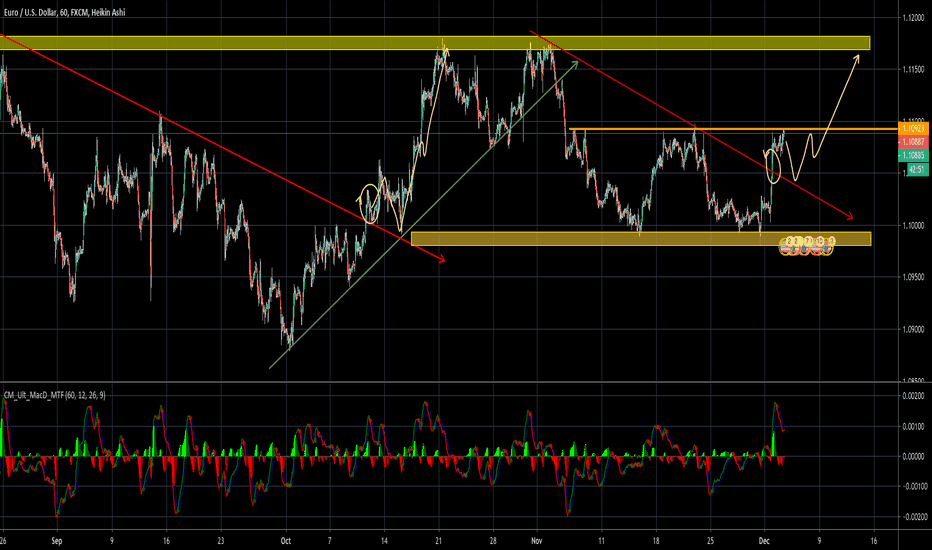Click the red arrowhead ending the long downtrend line
The width and height of the screenshot is (932, 550).
point(442,261)
